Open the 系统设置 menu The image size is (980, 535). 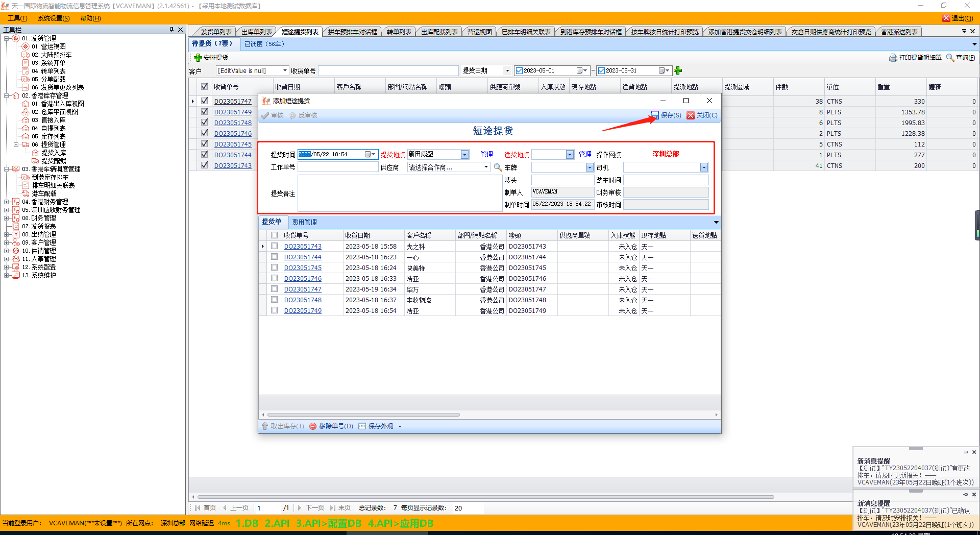tap(54, 18)
